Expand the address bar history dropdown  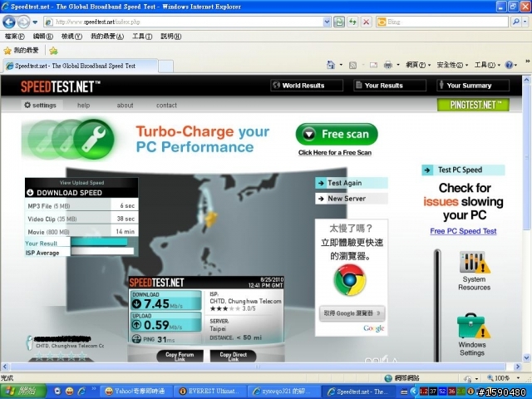coord(327,22)
